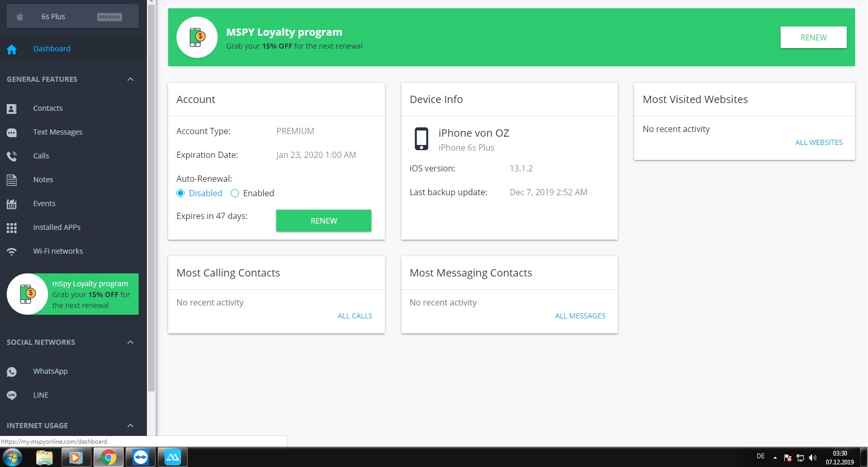Screen dimensions: 868x467
Task: Click the Events calendar icon
Action: [12, 204]
